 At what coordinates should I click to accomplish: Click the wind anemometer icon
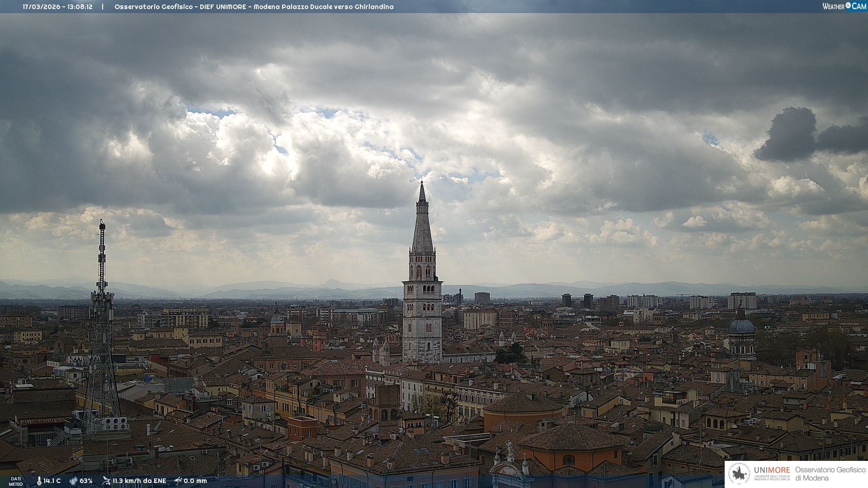[x=106, y=481]
